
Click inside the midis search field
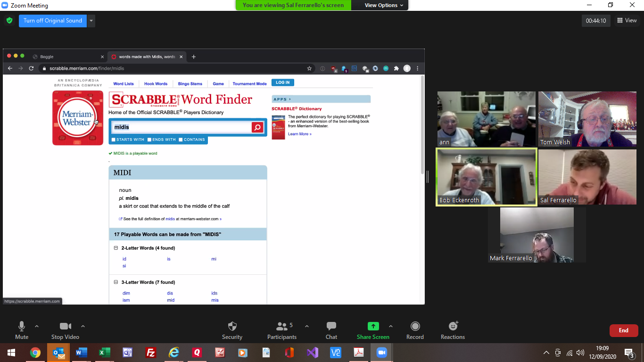[182, 127]
